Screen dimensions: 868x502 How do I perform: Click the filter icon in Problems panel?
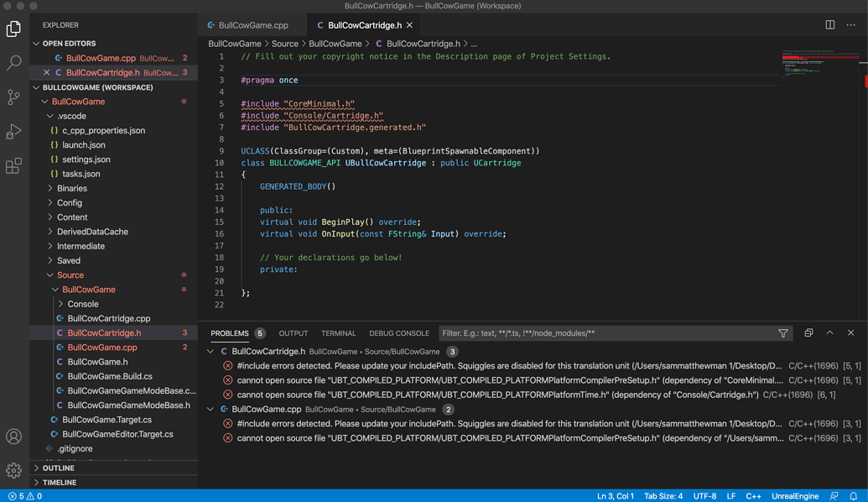(783, 333)
